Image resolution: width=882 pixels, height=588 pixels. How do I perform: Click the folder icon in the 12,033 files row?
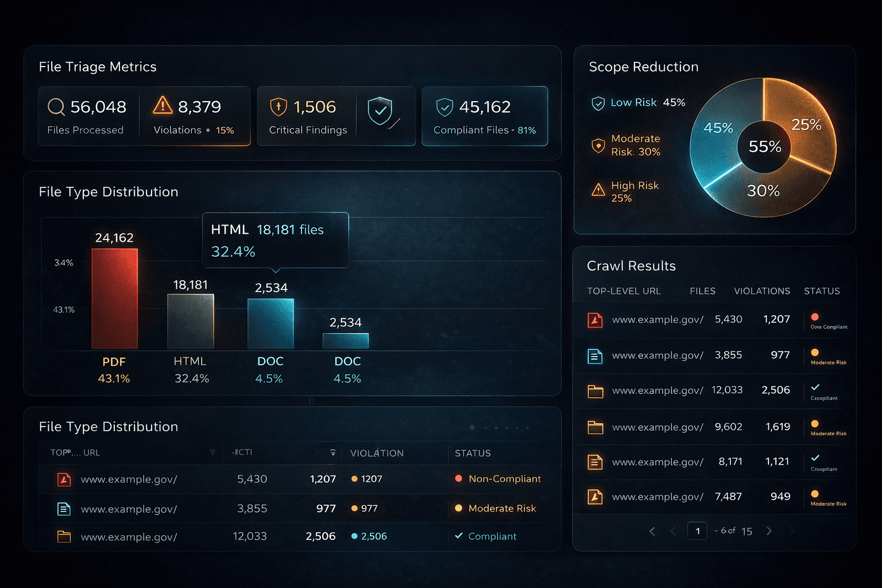[x=595, y=390]
